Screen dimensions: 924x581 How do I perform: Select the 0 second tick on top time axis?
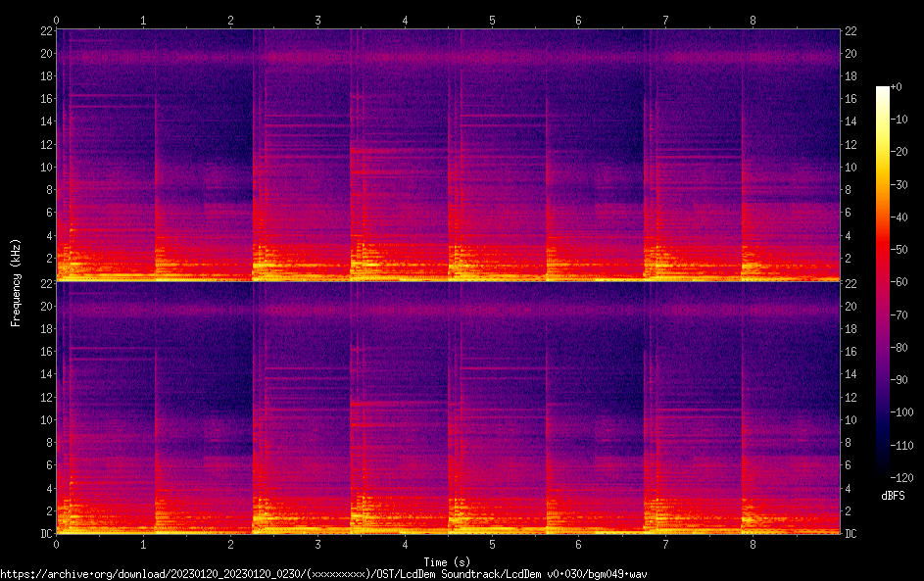tap(57, 20)
